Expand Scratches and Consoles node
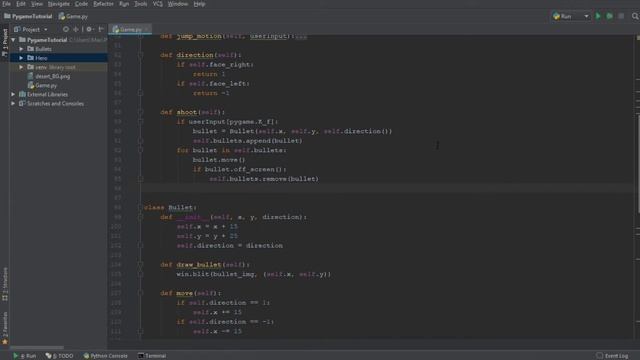The width and height of the screenshot is (640, 360). click(x=13, y=104)
